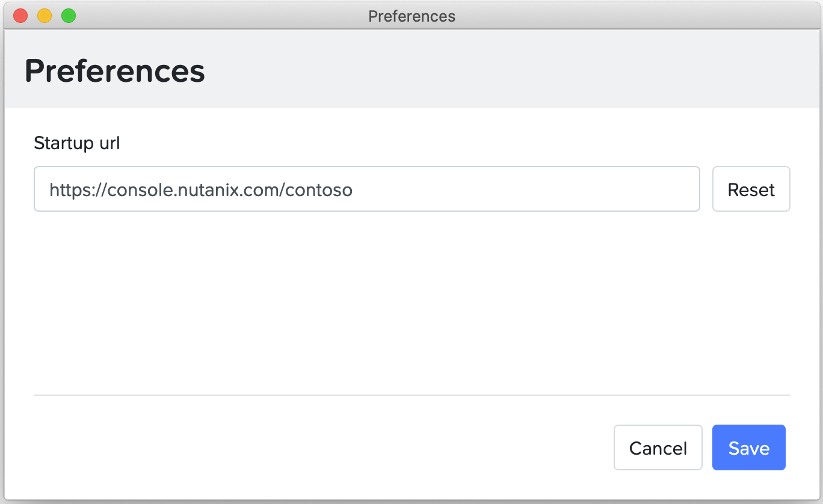The width and height of the screenshot is (823, 504).
Task: Place cursor on 'contoso' in the URL
Action: tap(319, 190)
